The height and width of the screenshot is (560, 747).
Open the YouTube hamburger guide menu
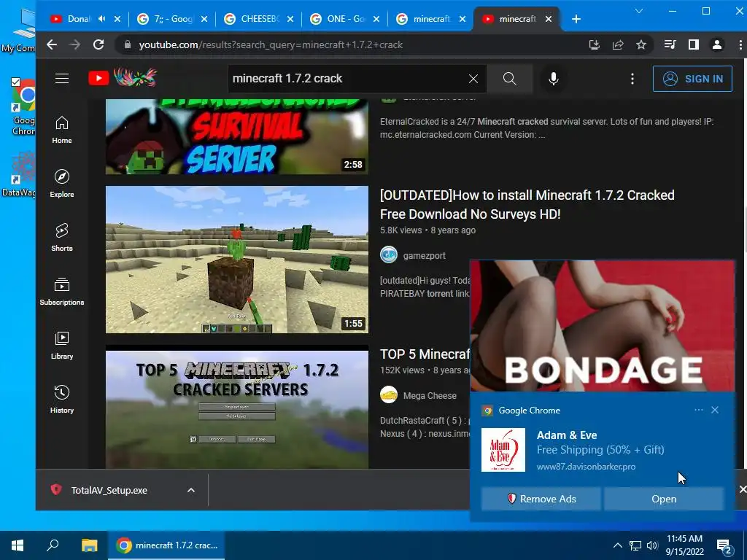(x=62, y=79)
